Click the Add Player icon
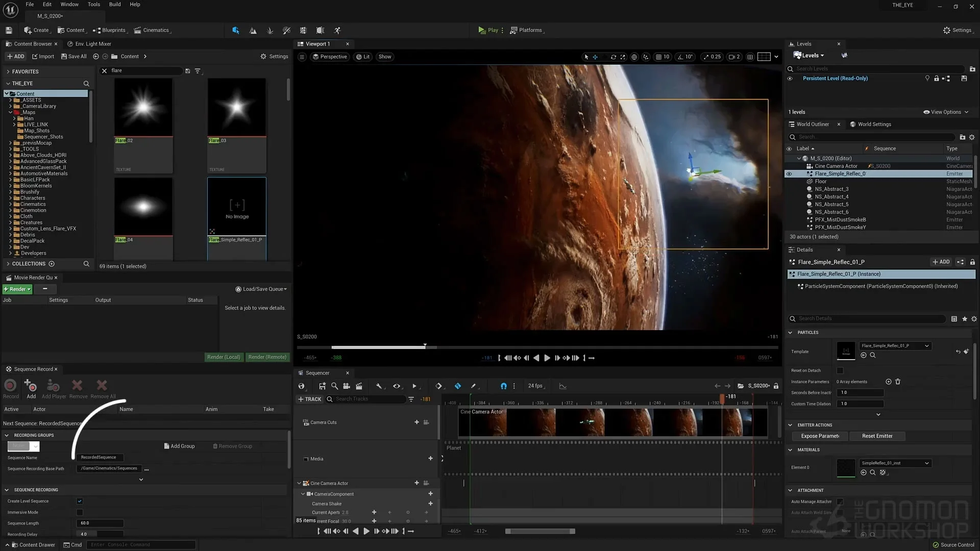This screenshot has width=980, height=551. click(54, 388)
